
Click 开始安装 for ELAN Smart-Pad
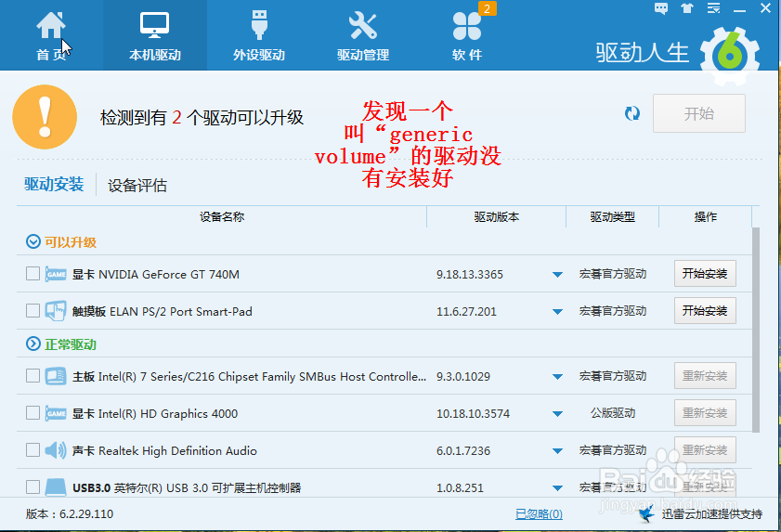[705, 311]
